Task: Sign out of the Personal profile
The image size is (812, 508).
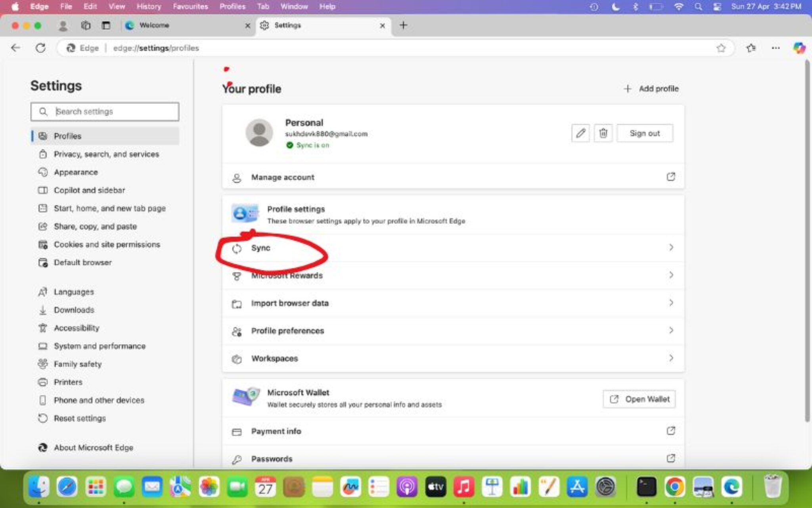Action: [x=645, y=133]
